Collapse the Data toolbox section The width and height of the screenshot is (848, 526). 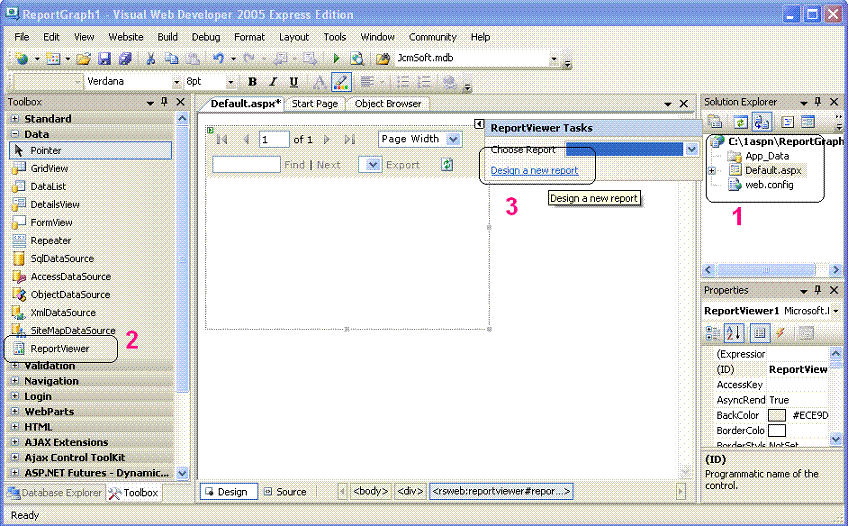[x=15, y=134]
